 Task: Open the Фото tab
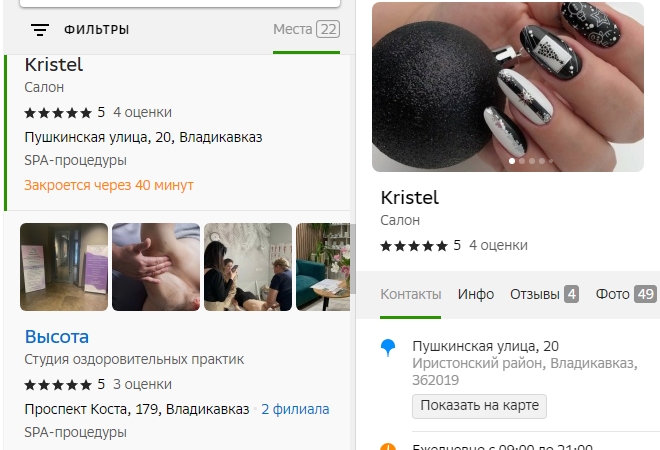pos(626,294)
